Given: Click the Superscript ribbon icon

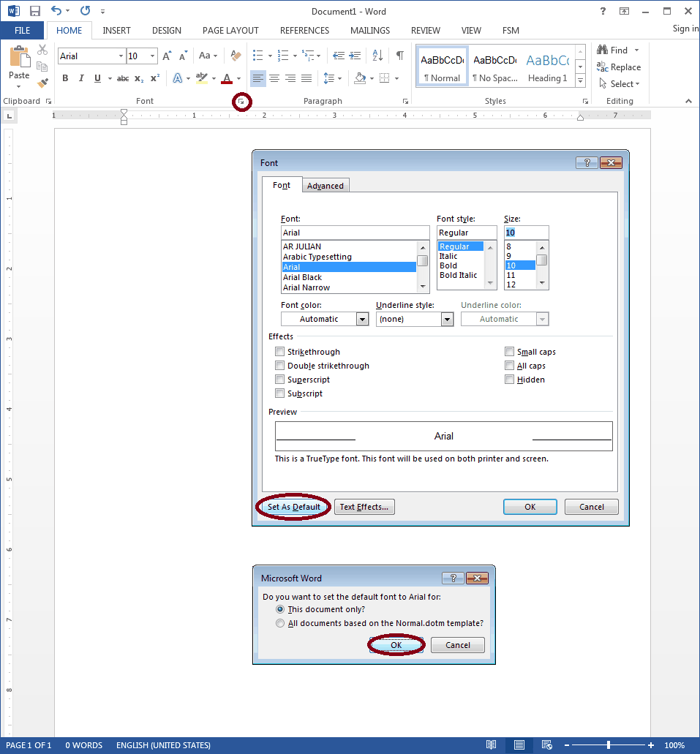Looking at the screenshot, I should point(155,78).
